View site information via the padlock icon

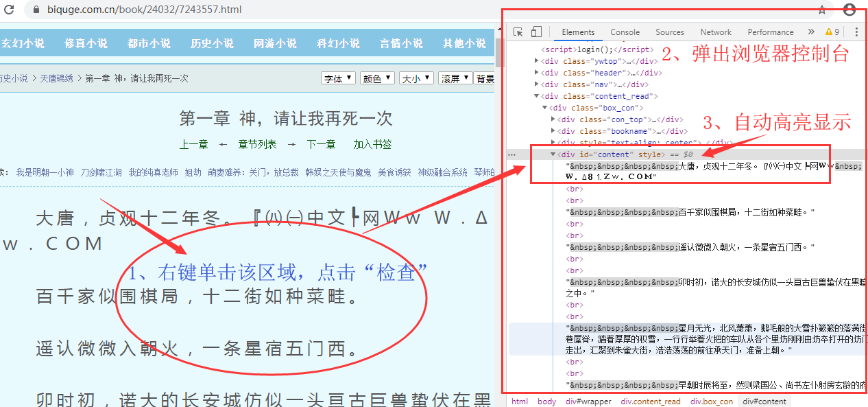pos(36,10)
